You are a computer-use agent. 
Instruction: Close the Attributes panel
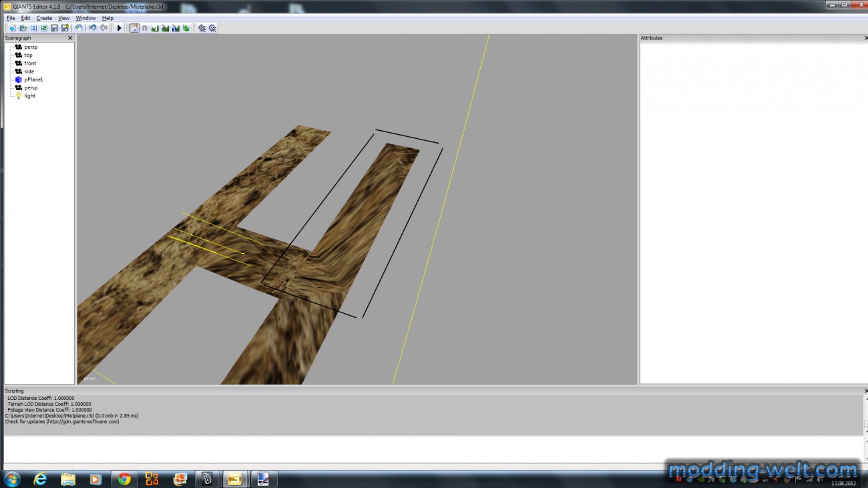pyautogui.click(x=865, y=38)
